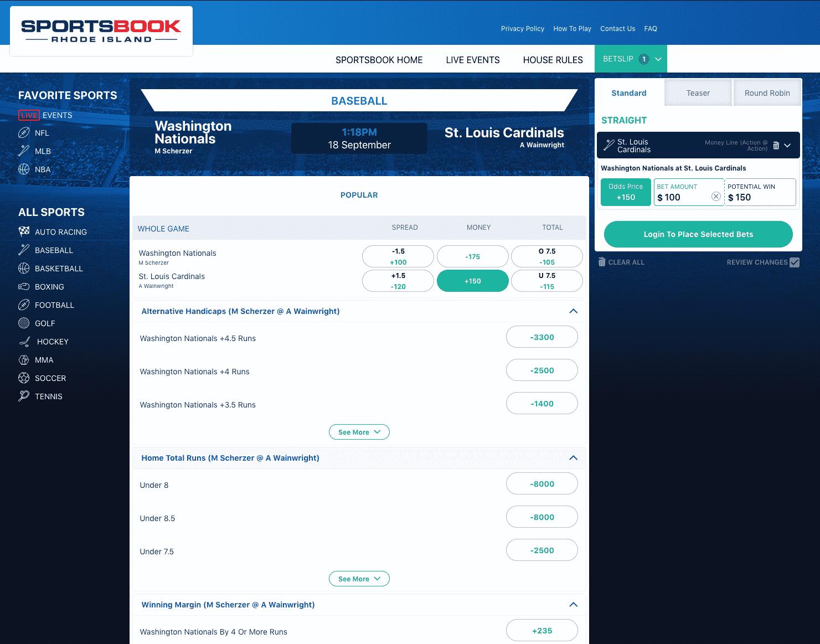Click the Baseball header title

(x=359, y=101)
